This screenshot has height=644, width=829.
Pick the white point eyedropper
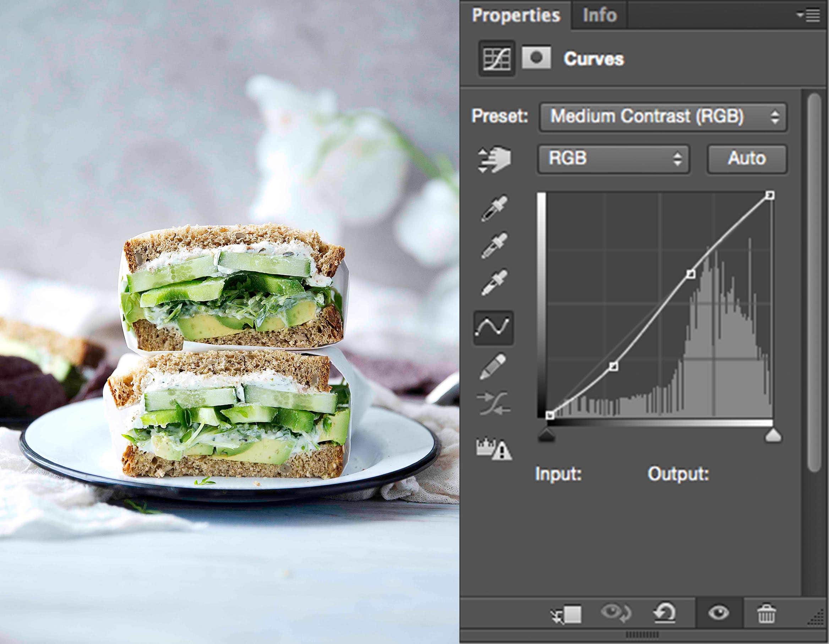click(x=494, y=282)
